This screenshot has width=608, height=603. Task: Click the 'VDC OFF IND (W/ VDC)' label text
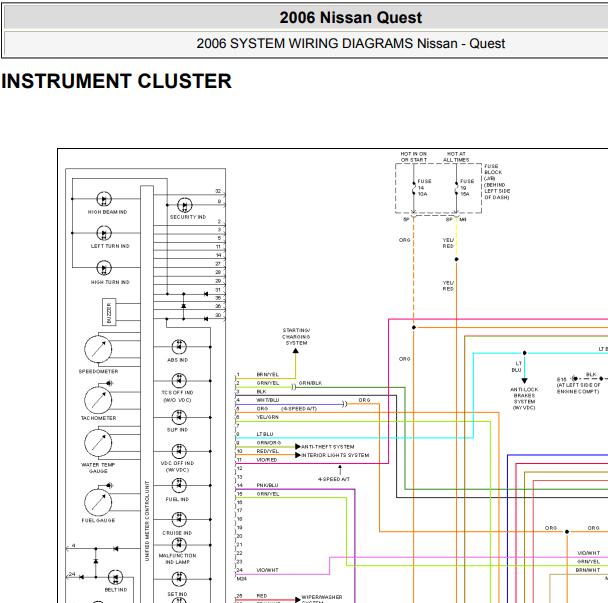tap(177, 467)
